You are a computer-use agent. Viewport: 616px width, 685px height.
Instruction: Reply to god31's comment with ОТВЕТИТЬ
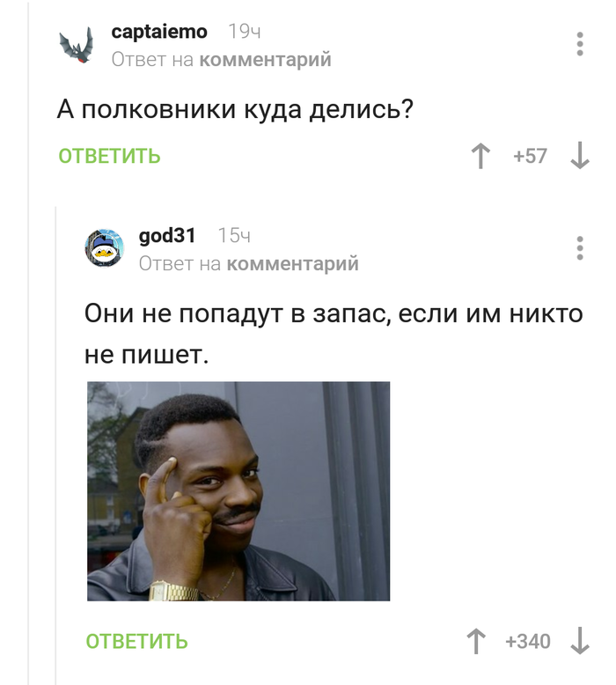pyautogui.click(x=136, y=641)
